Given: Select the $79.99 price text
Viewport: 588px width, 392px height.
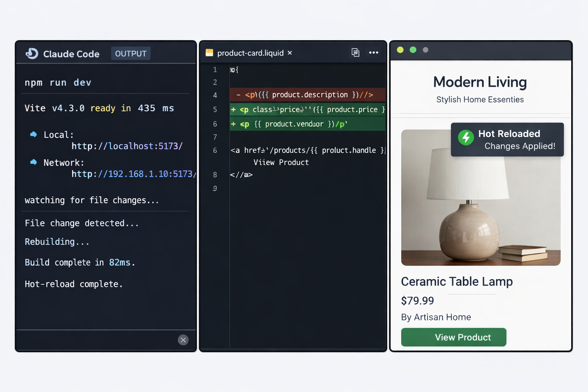Looking at the screenshot, I should [418, 301].
